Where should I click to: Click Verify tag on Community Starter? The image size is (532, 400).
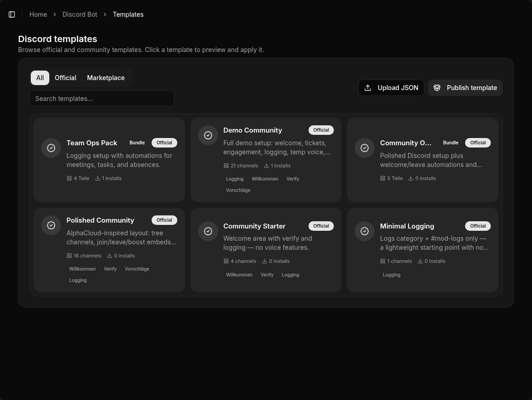pyautogui.click(x=267, y=275)
